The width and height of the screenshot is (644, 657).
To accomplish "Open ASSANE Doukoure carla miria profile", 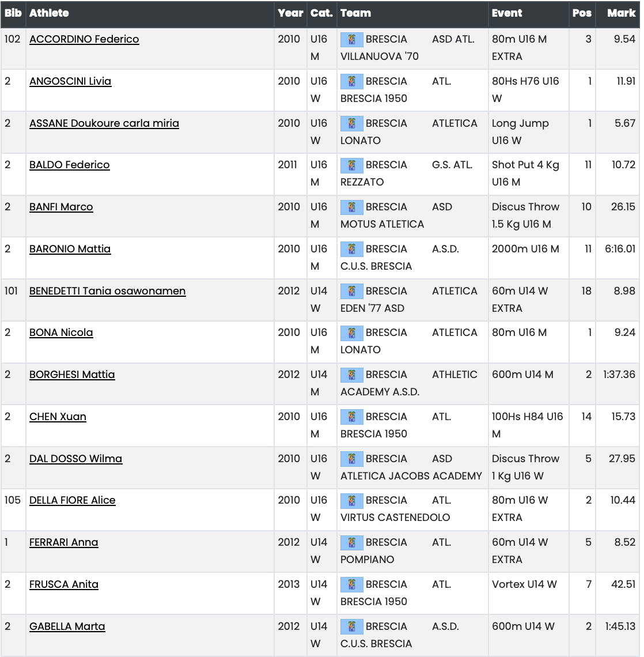I will pos(104,123).
